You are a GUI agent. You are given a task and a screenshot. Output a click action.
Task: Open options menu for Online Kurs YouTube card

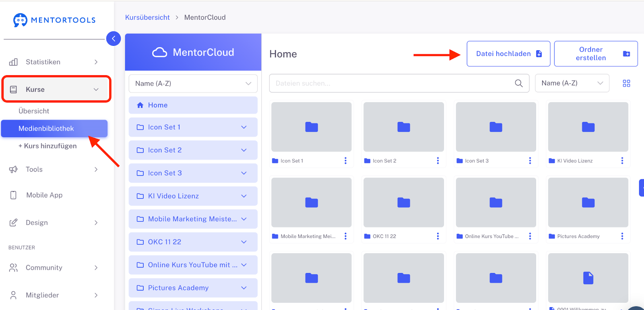click(x=530, y=236)
